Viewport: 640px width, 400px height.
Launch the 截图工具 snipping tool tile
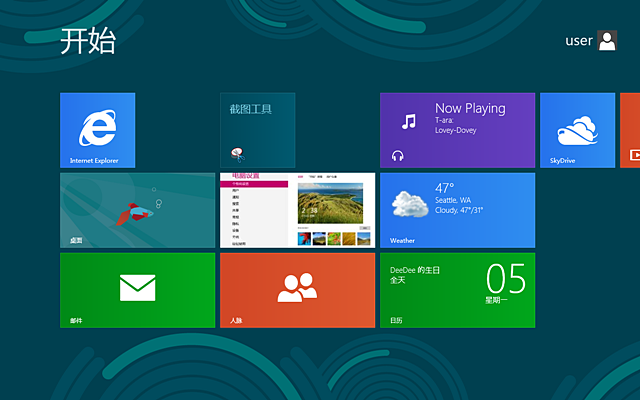coord(258,130)
